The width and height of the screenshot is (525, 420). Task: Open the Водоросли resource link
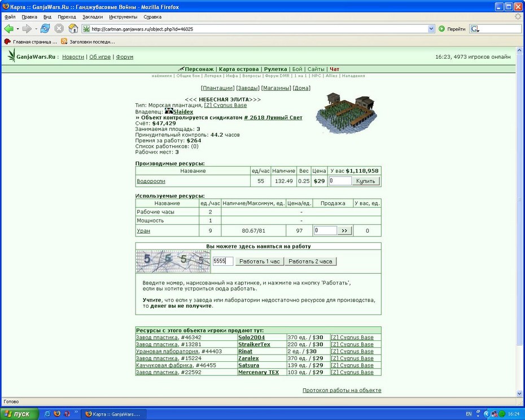tap(151, 181)
